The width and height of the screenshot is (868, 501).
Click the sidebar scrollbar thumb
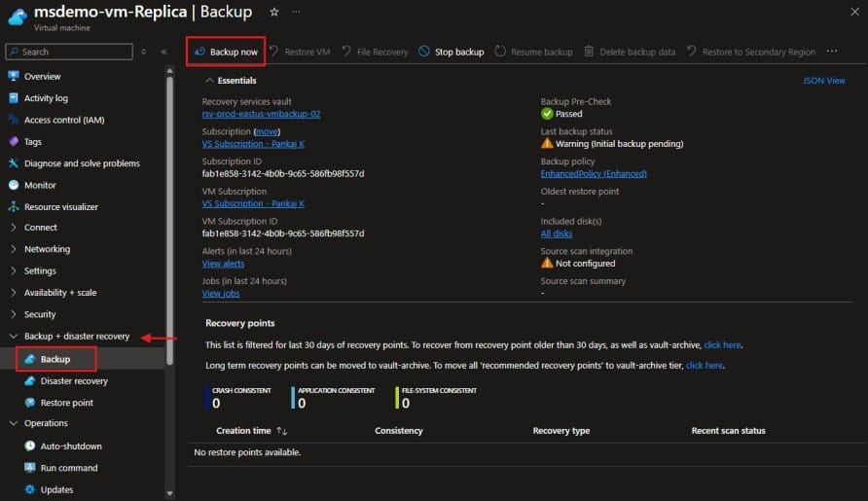[x=170, y=220]
